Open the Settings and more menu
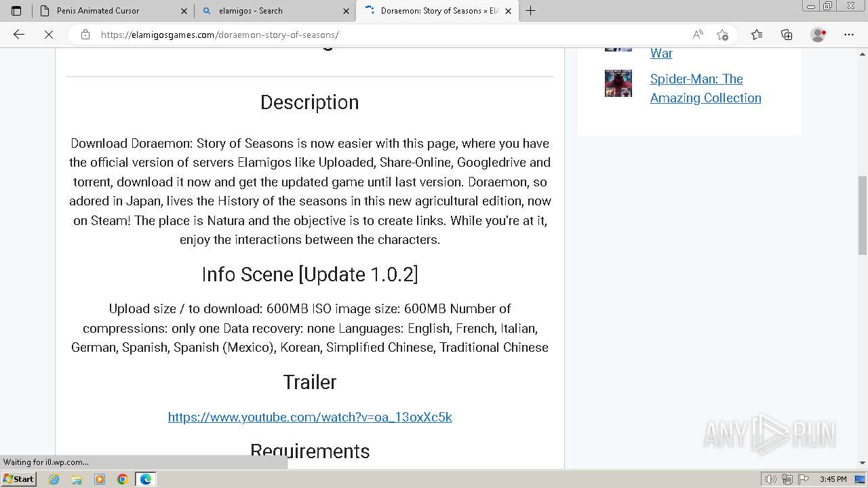The height and width of the screenshot is (488, 868). [849, 35]
